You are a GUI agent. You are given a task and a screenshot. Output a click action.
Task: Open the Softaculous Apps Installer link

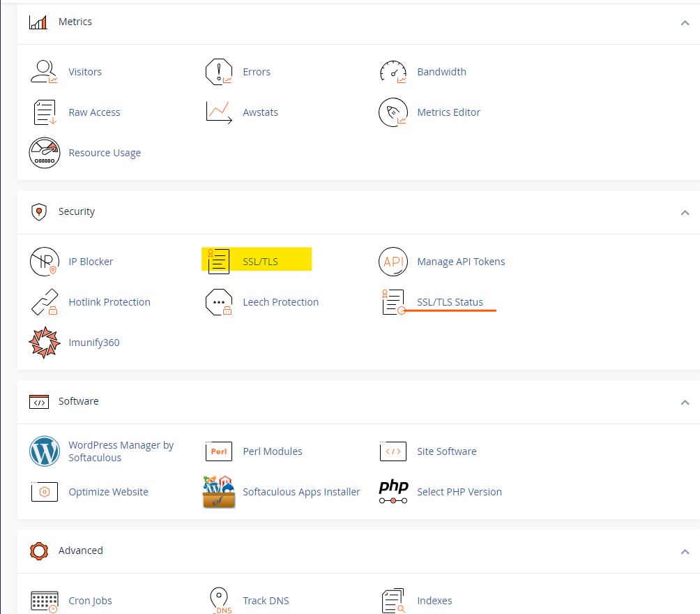point(301,492)
